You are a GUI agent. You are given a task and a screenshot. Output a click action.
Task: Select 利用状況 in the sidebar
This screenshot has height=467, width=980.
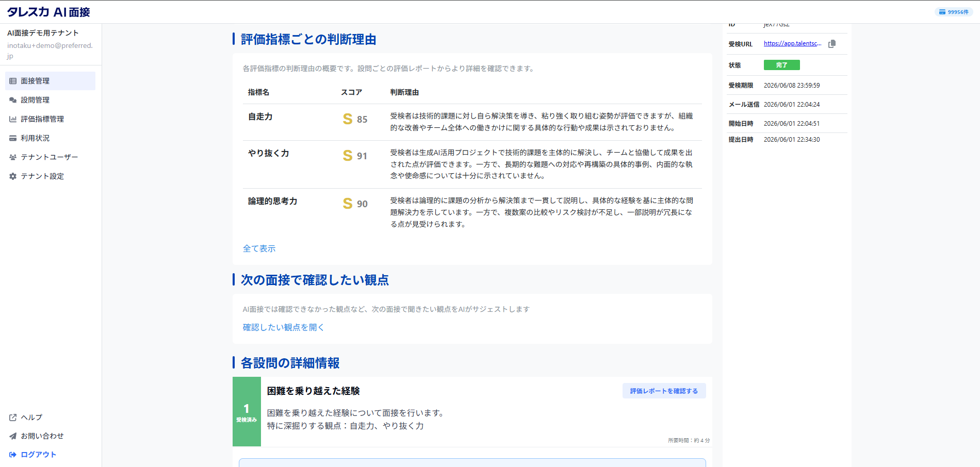coord(50,138)
